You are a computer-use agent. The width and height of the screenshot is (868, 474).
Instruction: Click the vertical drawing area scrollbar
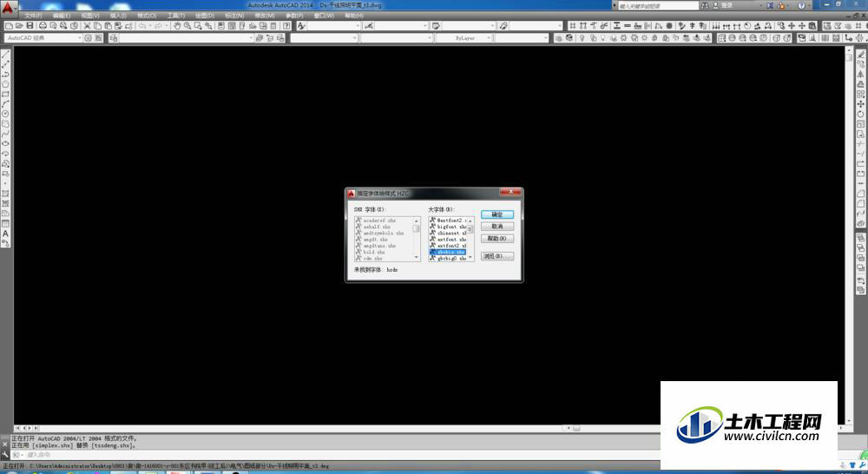849,235
